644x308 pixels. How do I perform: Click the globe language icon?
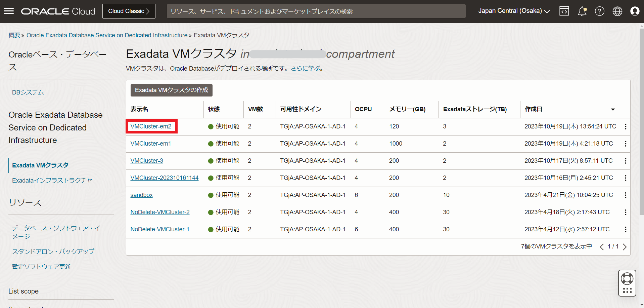[617, 11]
